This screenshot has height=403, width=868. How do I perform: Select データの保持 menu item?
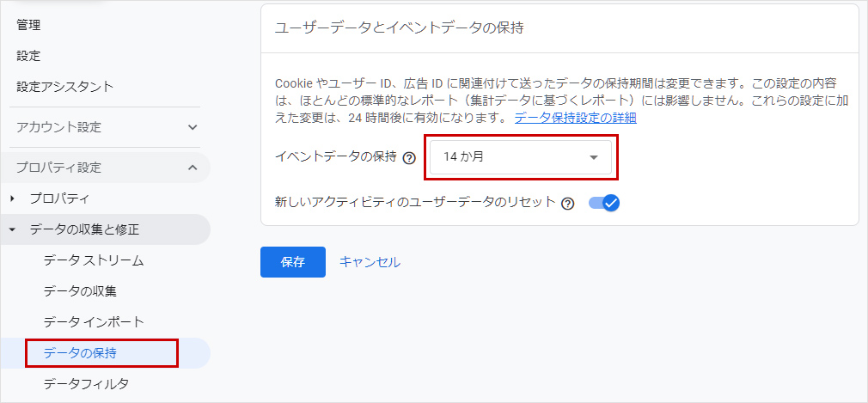(x=80, y=353)
